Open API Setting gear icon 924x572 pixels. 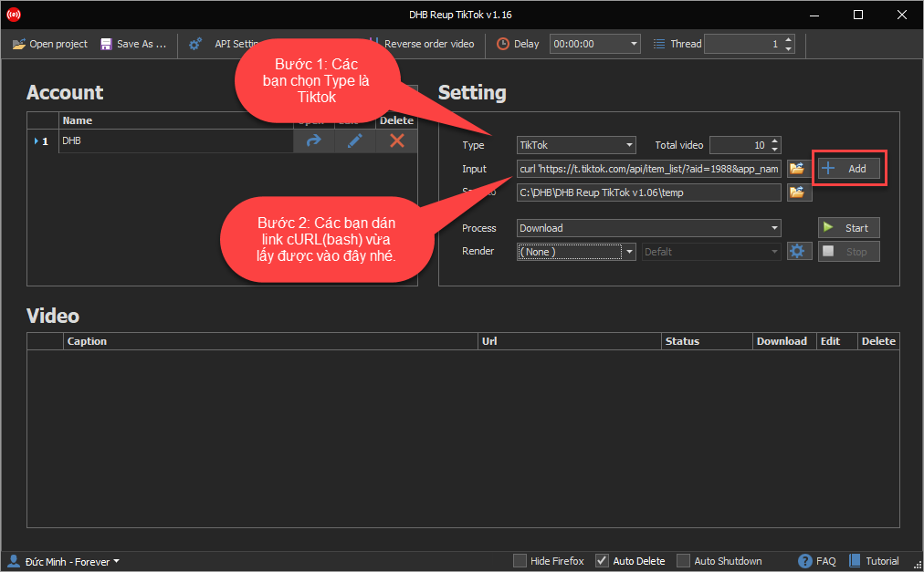click(195, 44)
